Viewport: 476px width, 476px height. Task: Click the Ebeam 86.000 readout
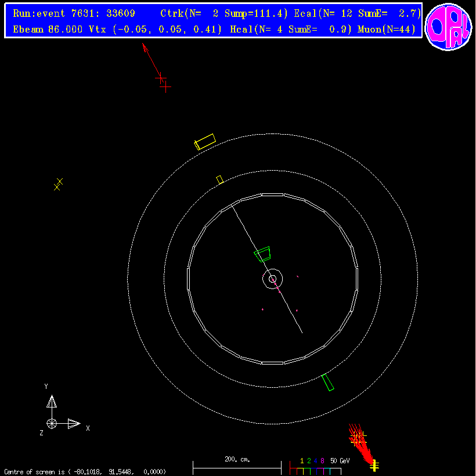coord(47,29)
